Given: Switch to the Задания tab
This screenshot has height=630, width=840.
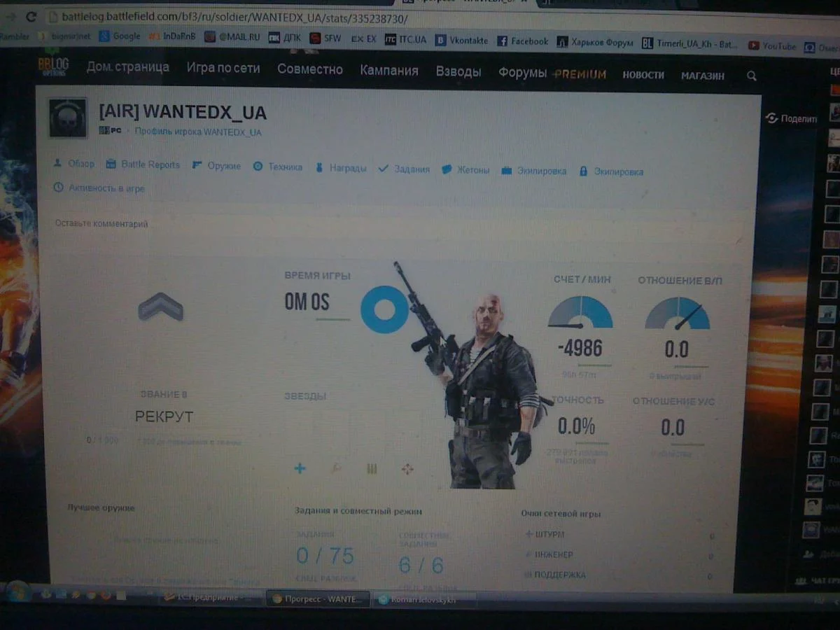Looking at the screenshot, I should tap(404, 169).
